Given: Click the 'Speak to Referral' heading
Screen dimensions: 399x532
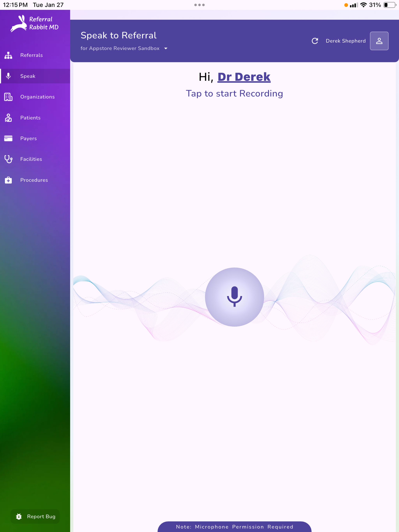Looking at the screenshot, I should [x=119, y=35].
